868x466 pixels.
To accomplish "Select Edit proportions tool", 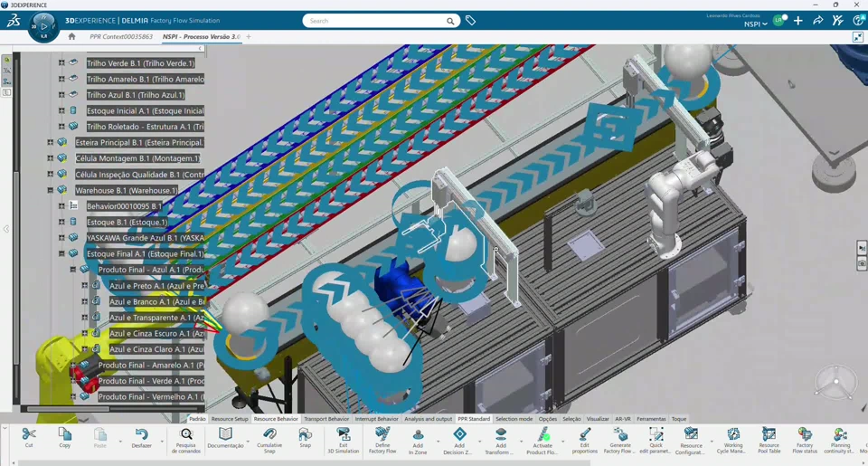I will [x=585, y=441].
